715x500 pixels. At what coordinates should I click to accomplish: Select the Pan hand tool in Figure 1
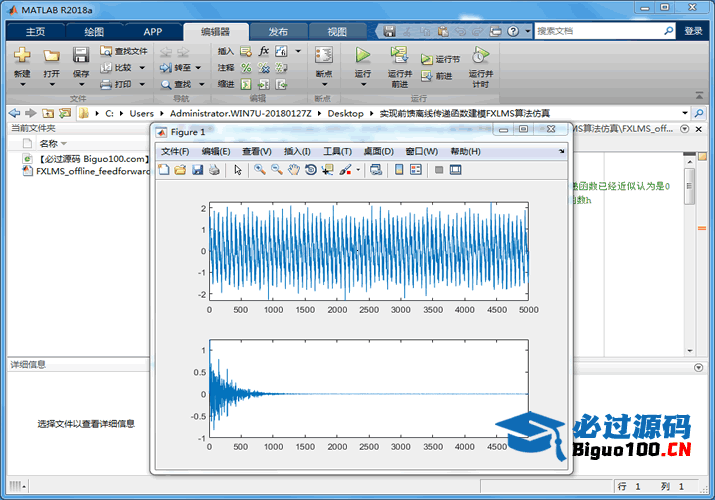point(293,170)
